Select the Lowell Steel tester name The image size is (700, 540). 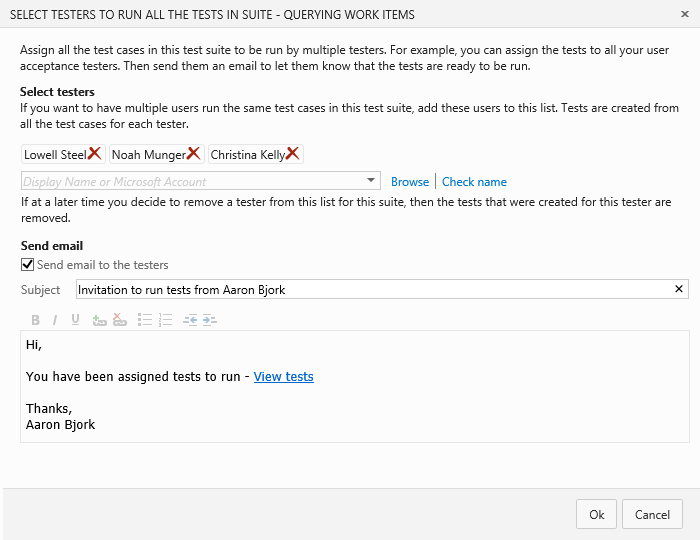pos(55,154)
